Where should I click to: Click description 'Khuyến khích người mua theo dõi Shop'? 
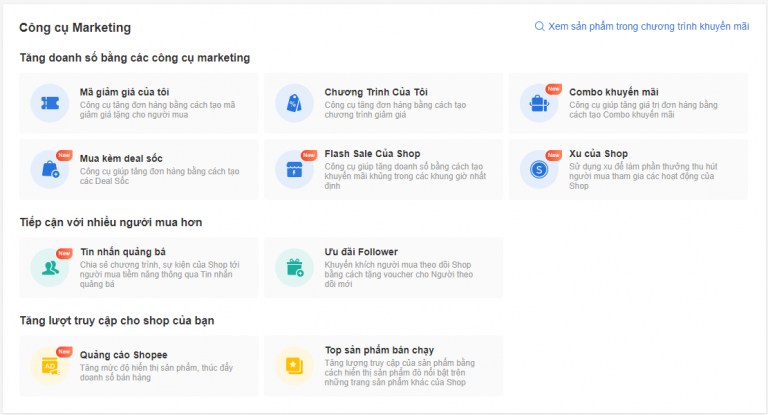coord(399,274)
